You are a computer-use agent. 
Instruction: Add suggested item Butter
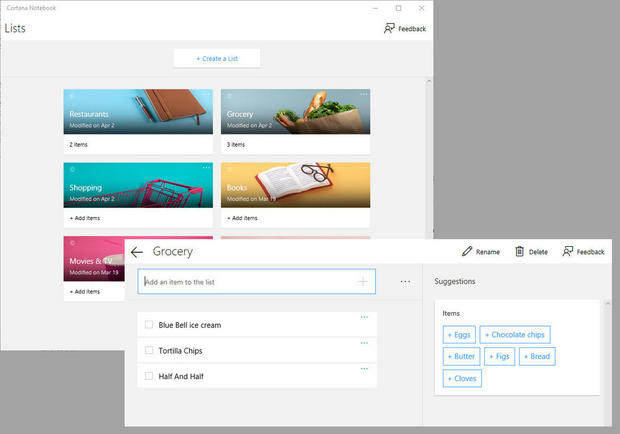(x=461, y=357)
